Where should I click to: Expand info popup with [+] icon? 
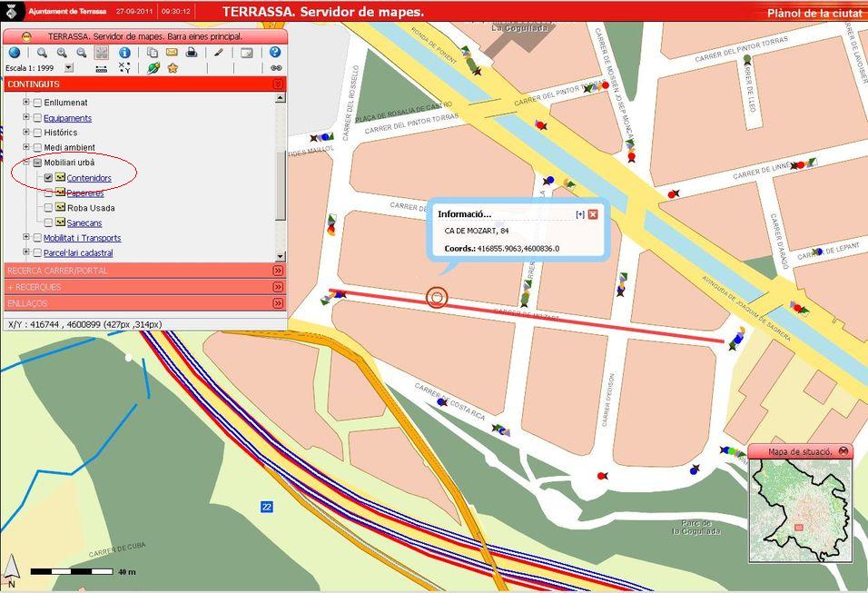tap(580, 214)
